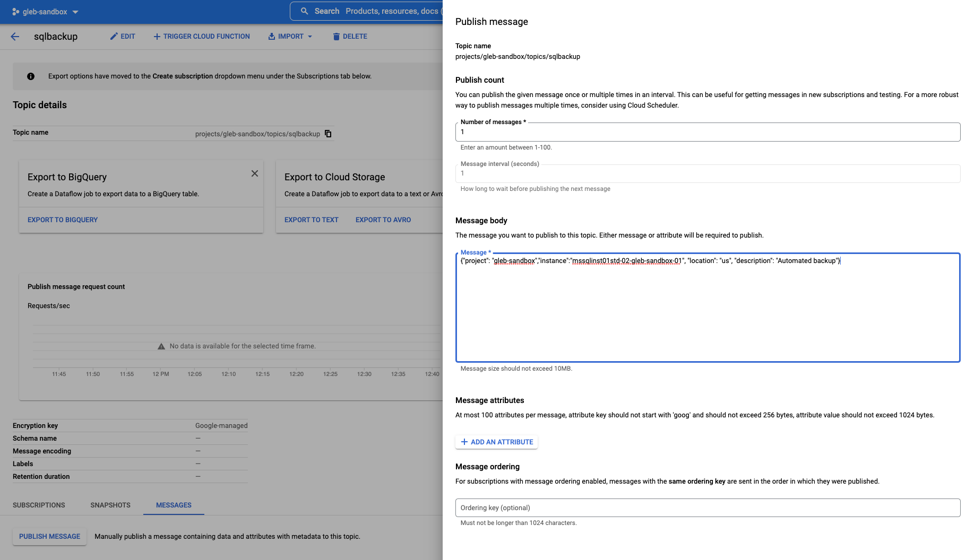Image resolution: width=966 pixels, height=560 pixels.
Task: Click Add an Attribute
Action: point(496,442)
